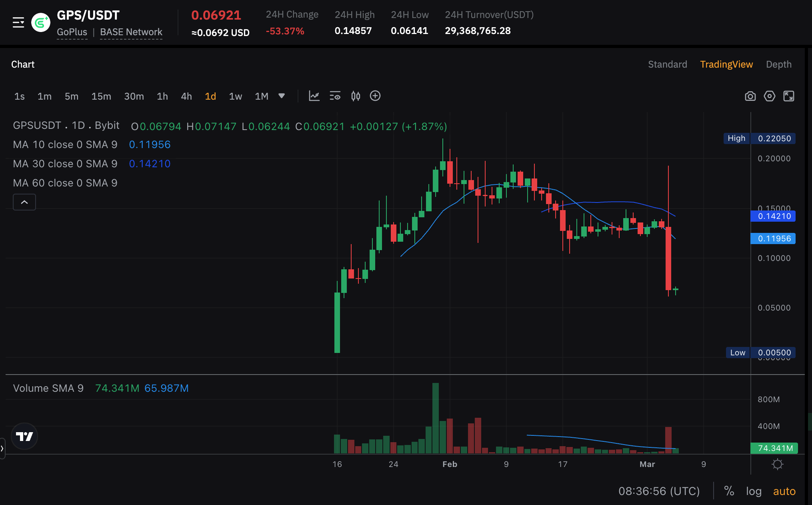
Task: Open the chart settings hexagon icon
Action: (769, 96)
